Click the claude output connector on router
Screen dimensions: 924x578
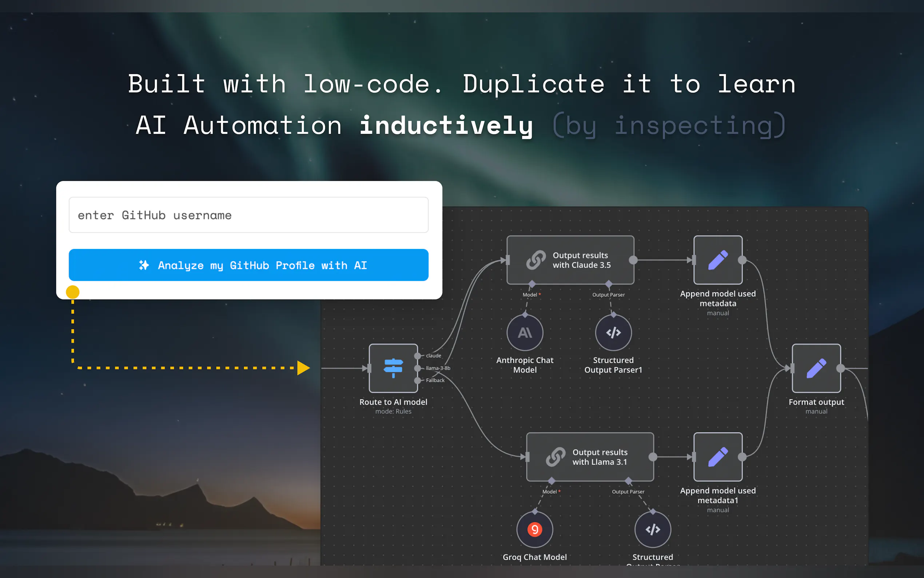point(418,356)
